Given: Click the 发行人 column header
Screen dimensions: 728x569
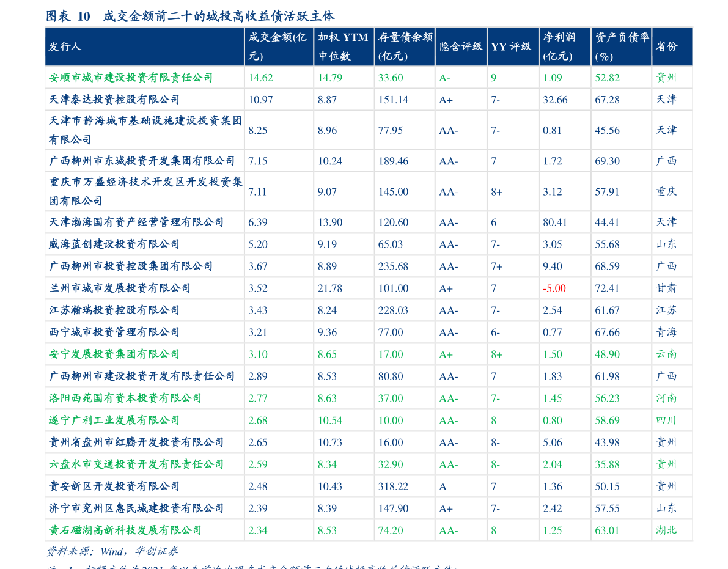Looking at the screenshot, I should point(65,47).
